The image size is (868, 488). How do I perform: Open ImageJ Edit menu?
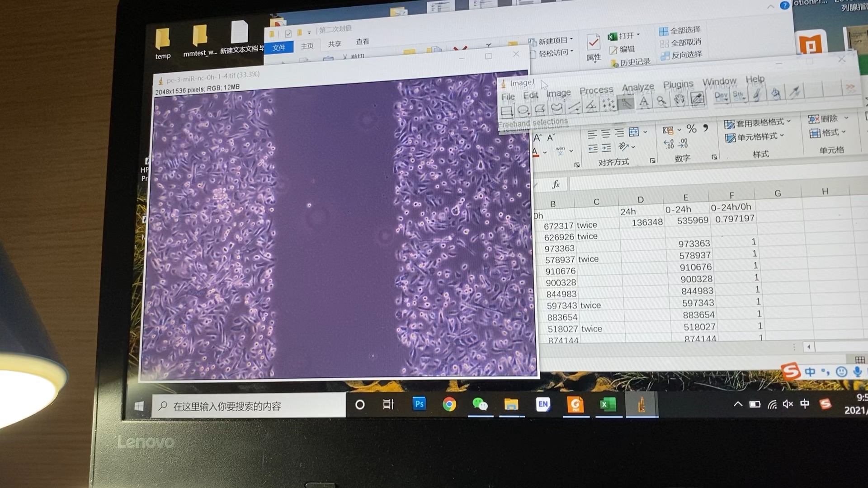click(x=531, y=95)
